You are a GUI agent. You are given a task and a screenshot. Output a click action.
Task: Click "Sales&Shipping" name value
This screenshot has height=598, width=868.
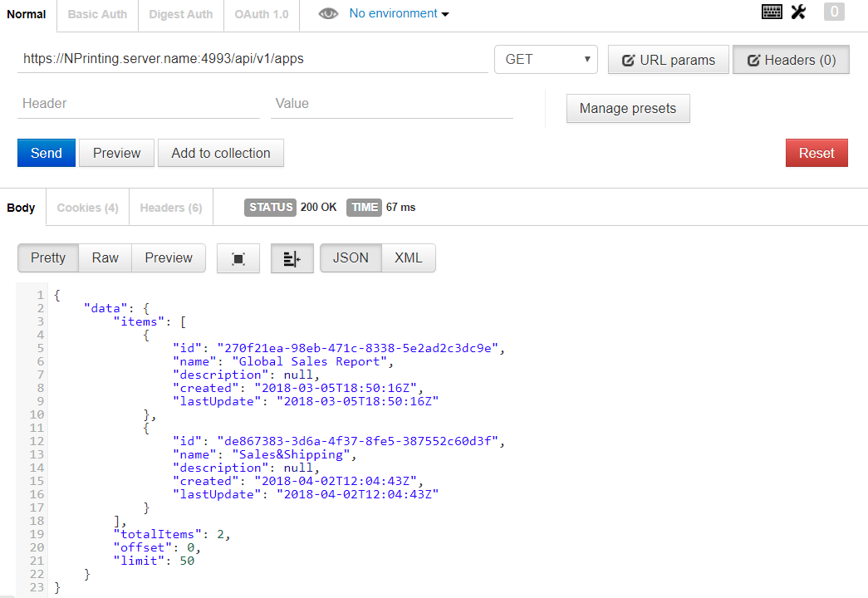coord(292,454)
